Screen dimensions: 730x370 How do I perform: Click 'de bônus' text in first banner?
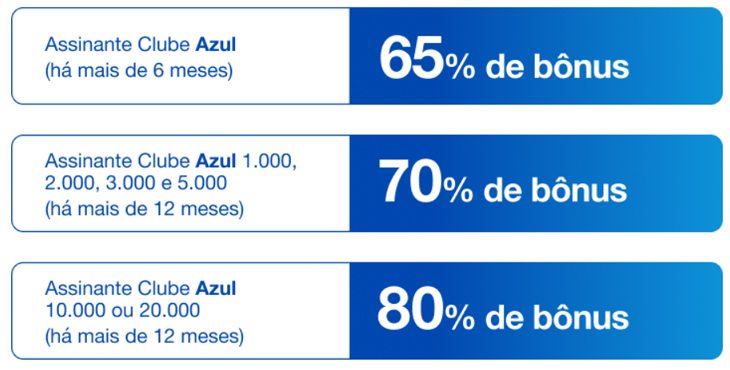(x=557, y=67)
